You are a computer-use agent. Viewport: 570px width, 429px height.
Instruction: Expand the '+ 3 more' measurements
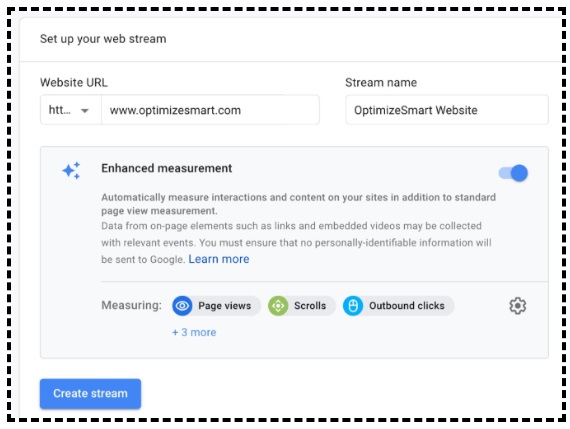(x=194, y=332)
